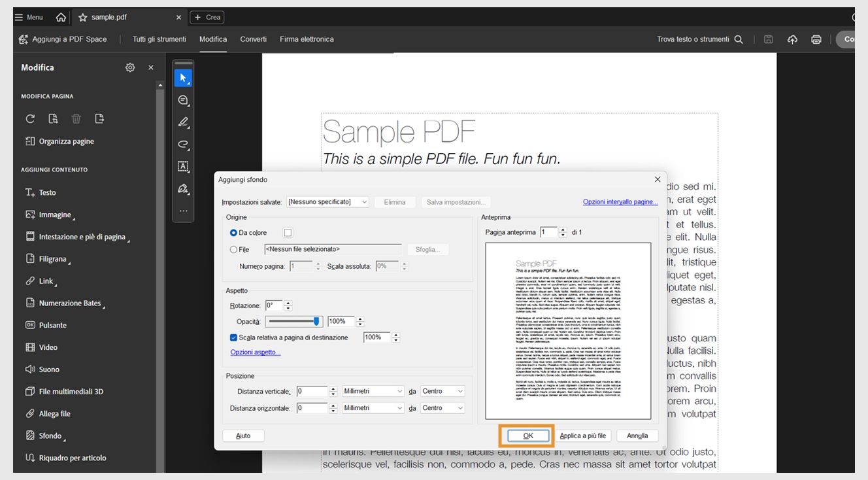Open Distanza orizzontale Centro dropdown
This screenshot has width=868, height=480.
442,408
